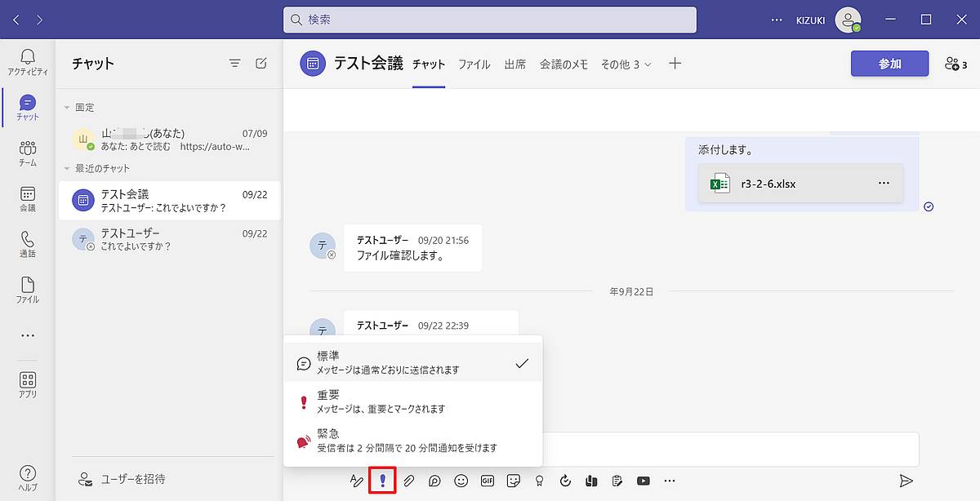Click the send message arrow
Viewport: 980px width, 501px height.
(906, 481)
